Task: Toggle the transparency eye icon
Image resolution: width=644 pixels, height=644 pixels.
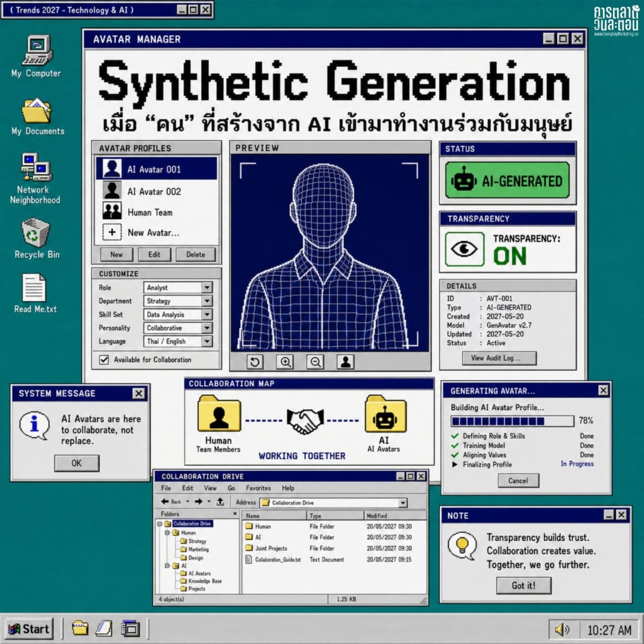Action: point(465,249)
